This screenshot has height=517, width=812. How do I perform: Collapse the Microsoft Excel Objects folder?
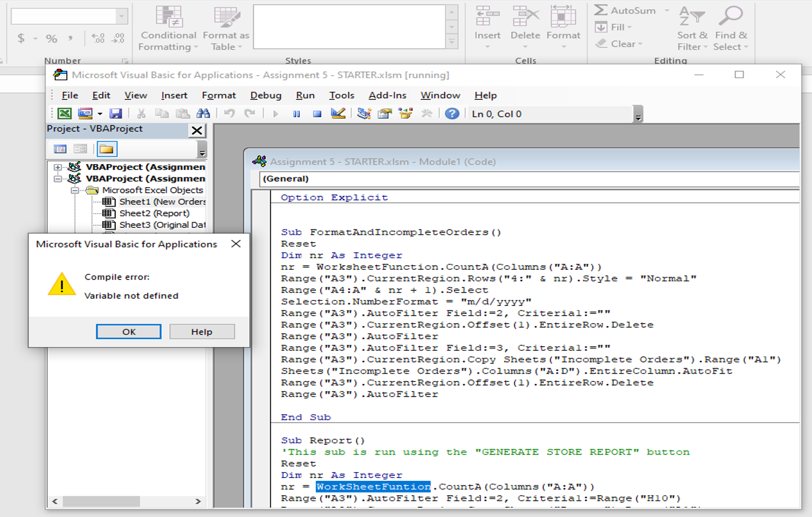[x=75, y=191]
